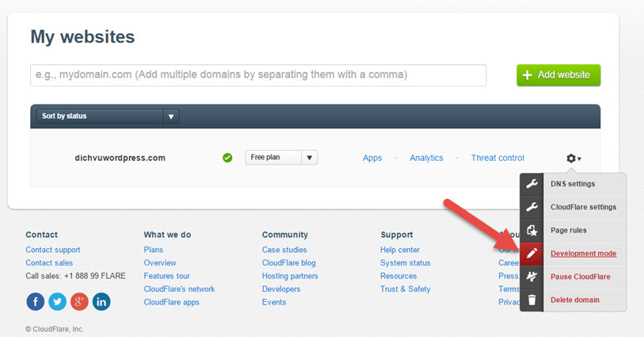Click the dichvuwordpress.com domain name
The image size is (644, 337).
coord(120,158)
